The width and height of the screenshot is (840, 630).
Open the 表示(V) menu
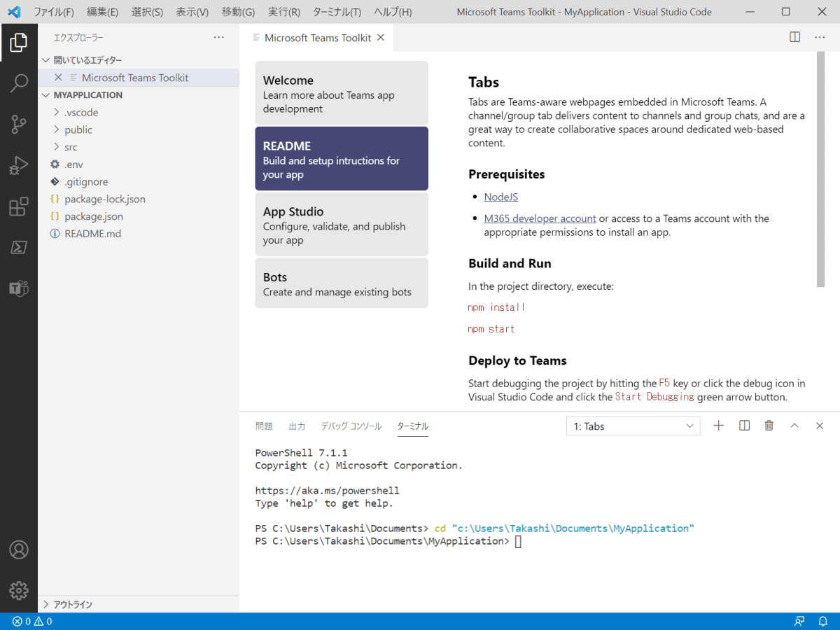pos(192,12)
